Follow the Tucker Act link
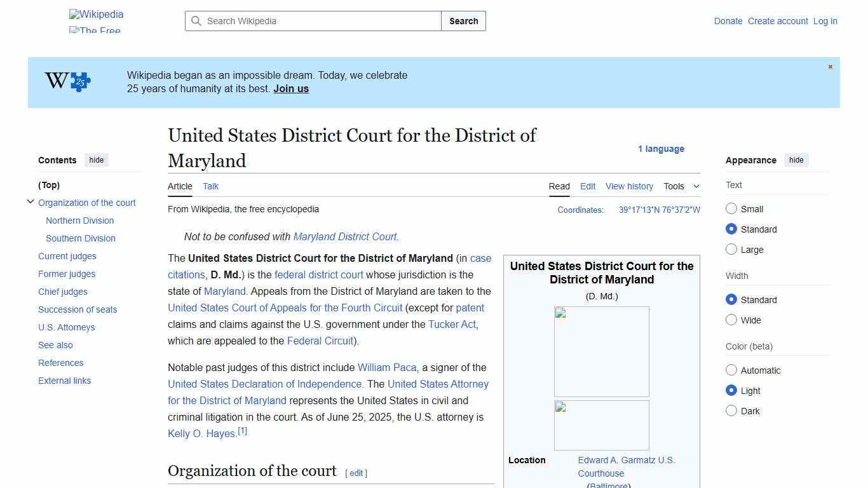 [451, 324]
